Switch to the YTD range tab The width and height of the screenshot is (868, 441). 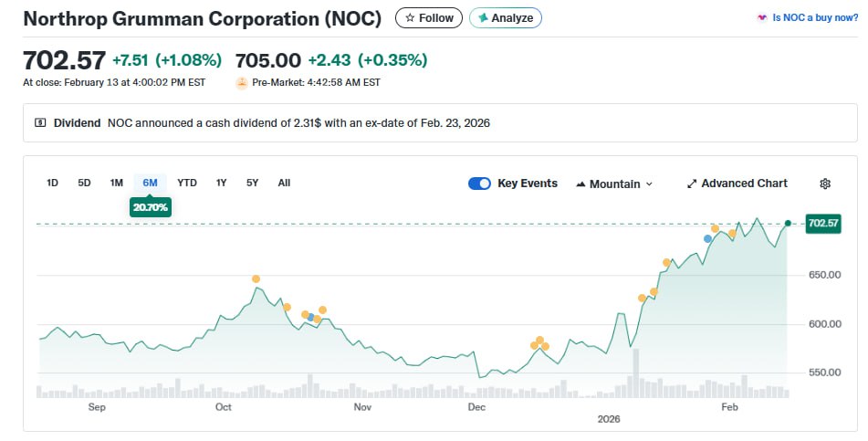coord(186,183)
